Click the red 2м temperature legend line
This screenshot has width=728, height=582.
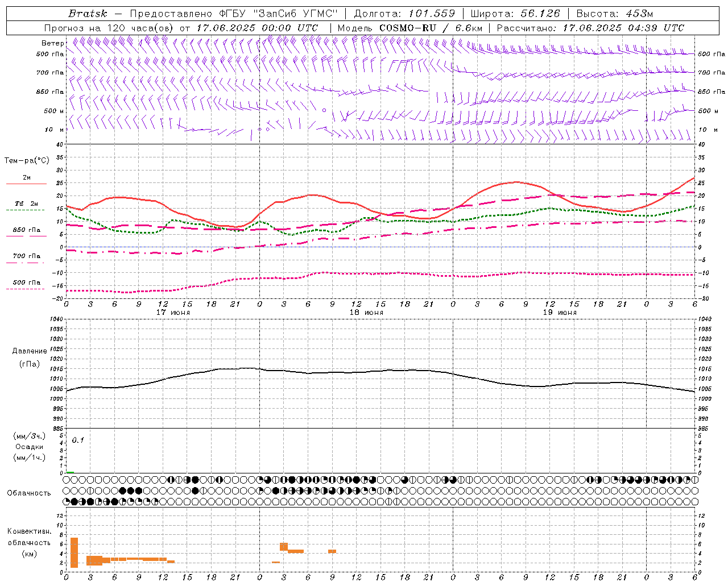click(x=26, y=184)
